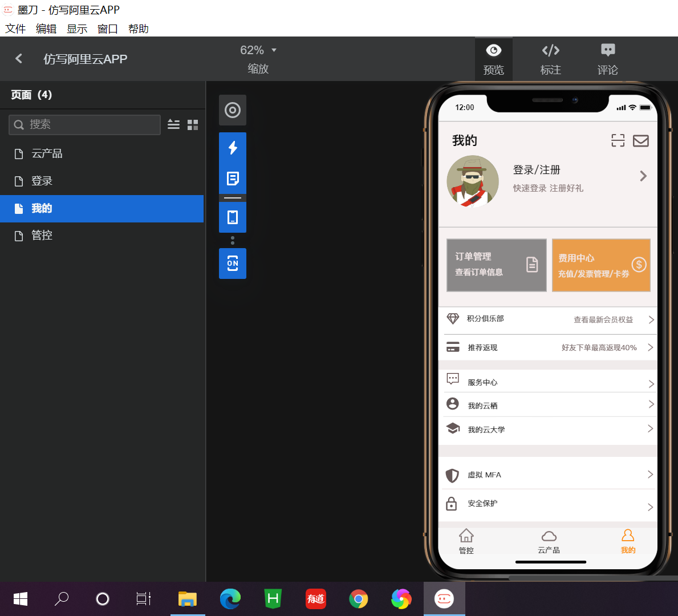
Task: Focus the 搜索 page search field
Action: [85, 124]
